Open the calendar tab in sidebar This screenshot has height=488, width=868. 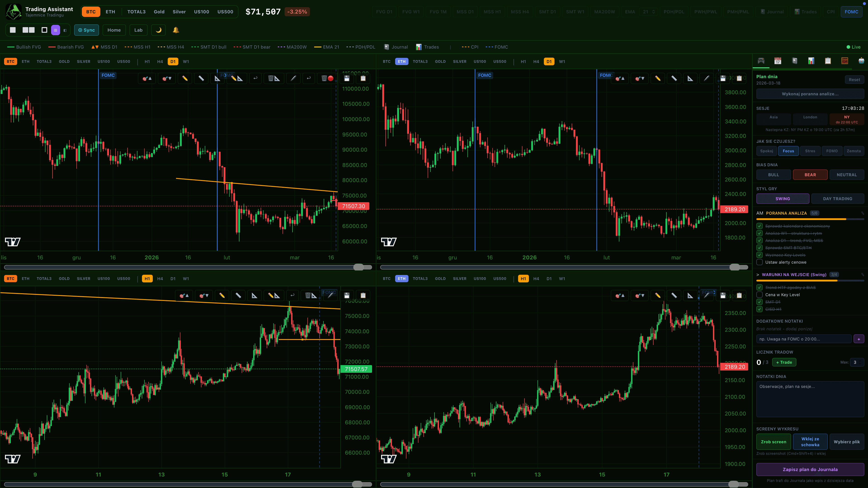[778, 61]
